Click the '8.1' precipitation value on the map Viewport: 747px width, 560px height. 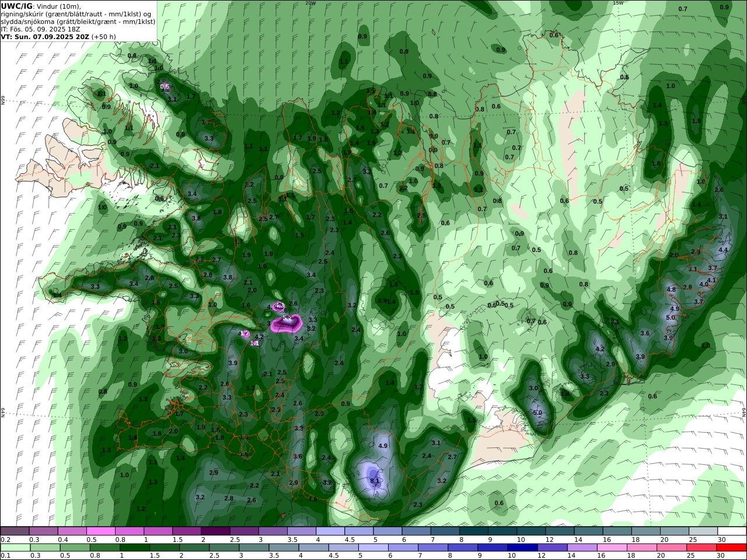[375, 481]
